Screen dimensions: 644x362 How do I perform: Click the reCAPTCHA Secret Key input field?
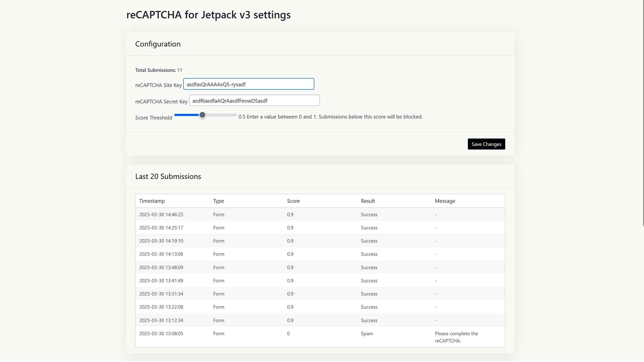tap(254, 101)
